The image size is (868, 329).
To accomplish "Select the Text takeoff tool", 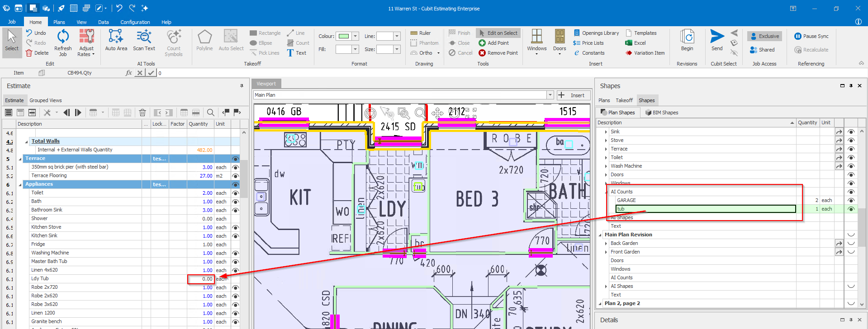I will [297, 53].
